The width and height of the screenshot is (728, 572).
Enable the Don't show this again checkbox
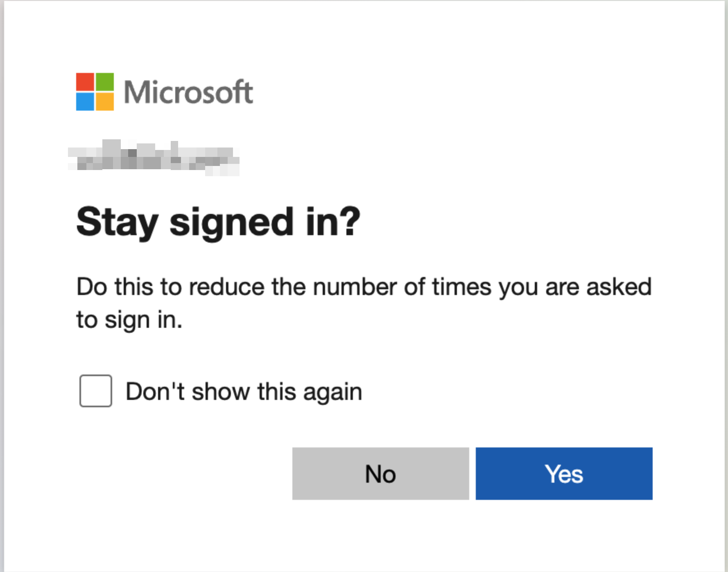coord(95,391)
